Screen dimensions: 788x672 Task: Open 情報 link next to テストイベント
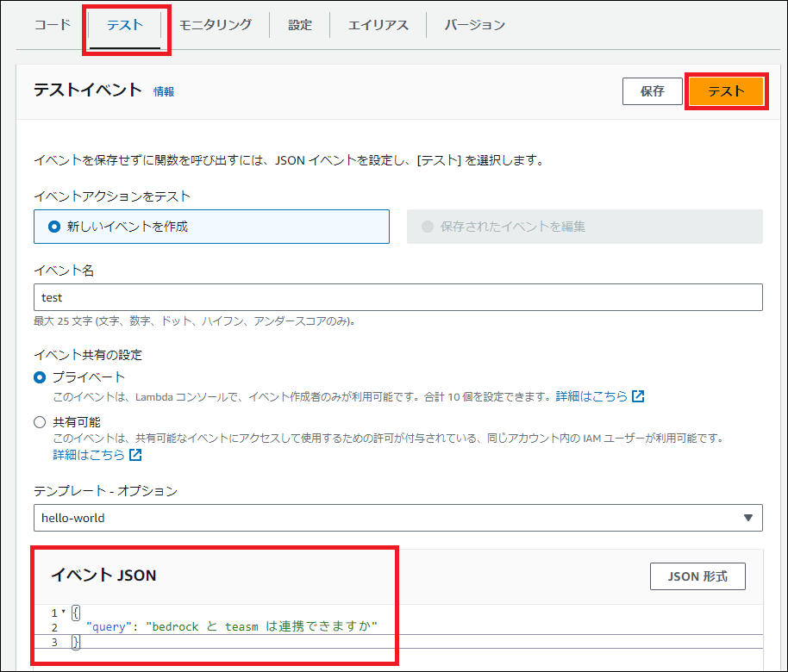point(164,91)
